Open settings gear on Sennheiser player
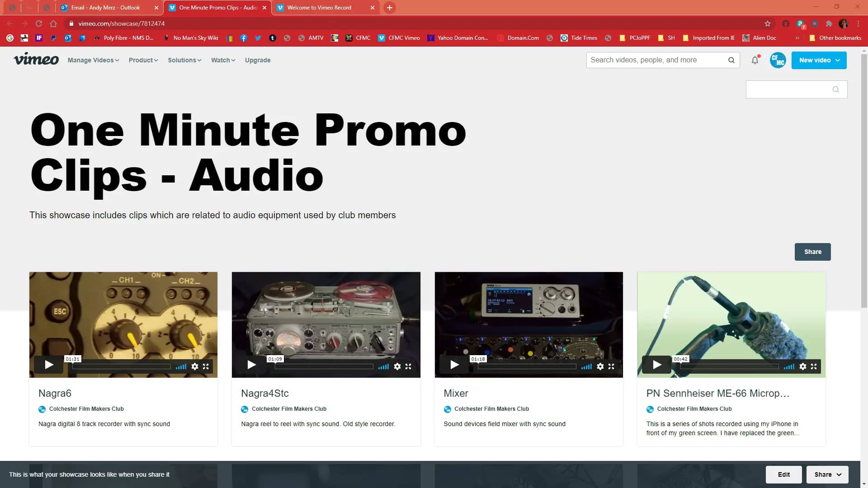This screenshot has height=488, width=868. tap(803, 366)
